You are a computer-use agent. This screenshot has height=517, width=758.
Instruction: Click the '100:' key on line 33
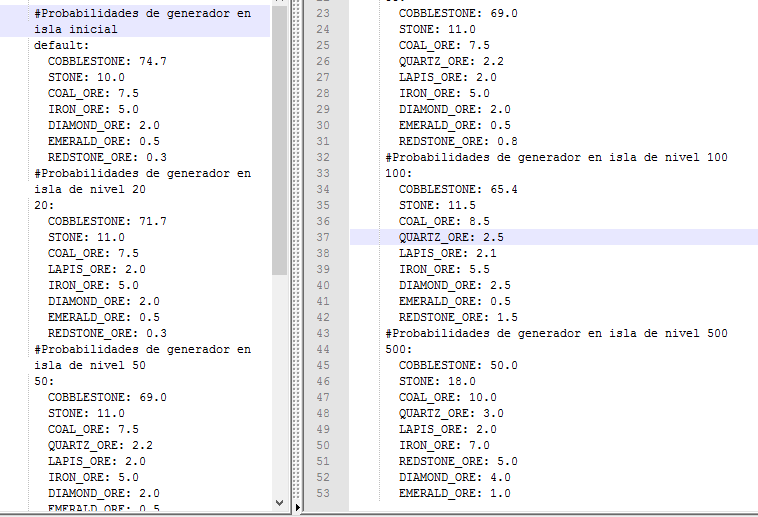point(398,173)
